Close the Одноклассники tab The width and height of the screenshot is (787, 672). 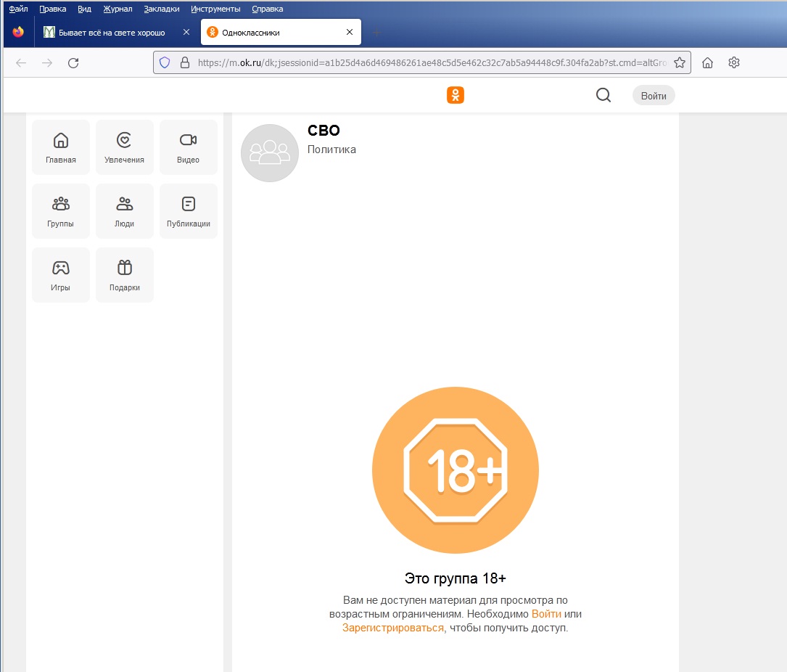coord(350,32)
